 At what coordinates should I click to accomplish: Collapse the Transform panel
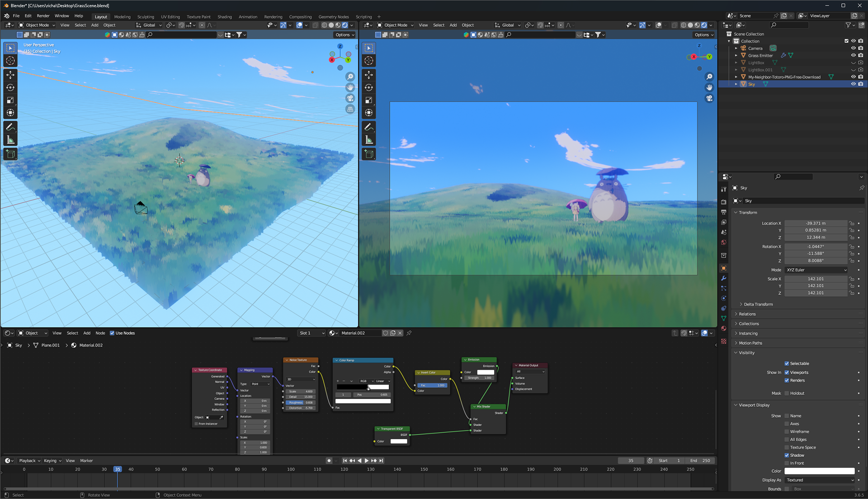747,213
